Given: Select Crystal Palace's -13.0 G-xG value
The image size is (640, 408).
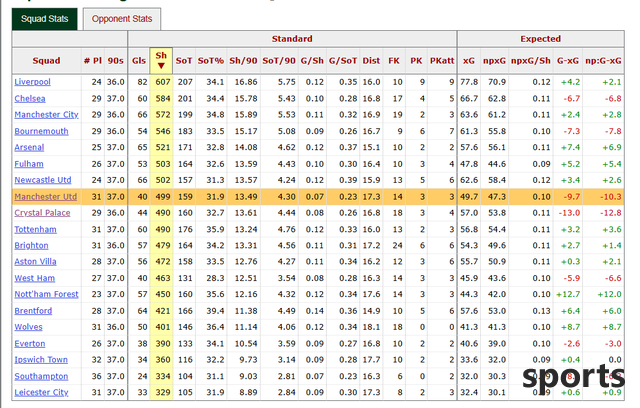Looking at the screenshot, I should click(x=569, y=213).
